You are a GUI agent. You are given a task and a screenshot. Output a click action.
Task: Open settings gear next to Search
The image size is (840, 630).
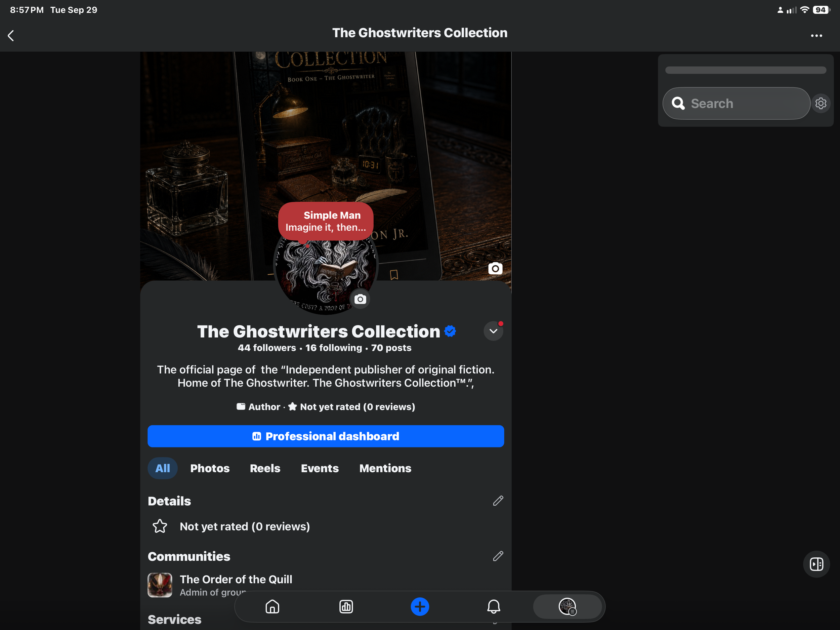click(x=821, y=103)
